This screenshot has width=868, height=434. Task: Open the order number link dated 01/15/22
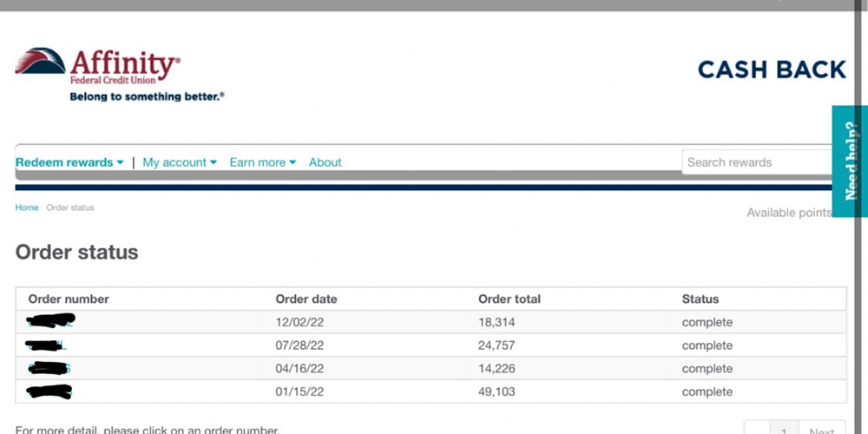coord(49,391)
